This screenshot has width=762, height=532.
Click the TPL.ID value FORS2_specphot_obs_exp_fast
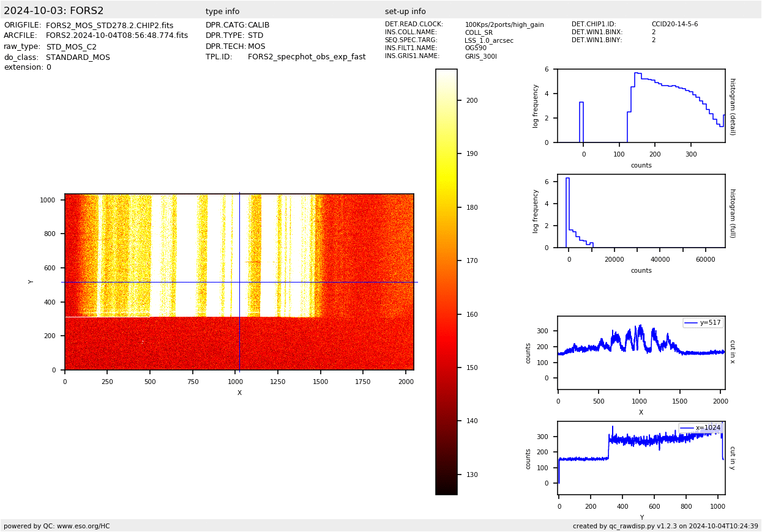tap(307, 57)
